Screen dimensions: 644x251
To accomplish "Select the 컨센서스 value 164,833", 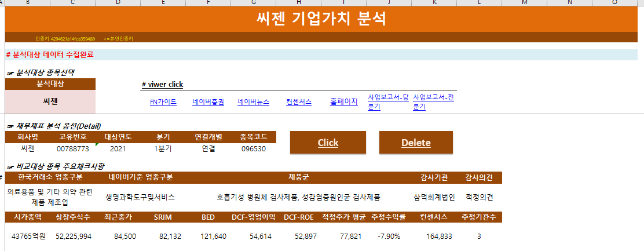I will tap(434, 236).
